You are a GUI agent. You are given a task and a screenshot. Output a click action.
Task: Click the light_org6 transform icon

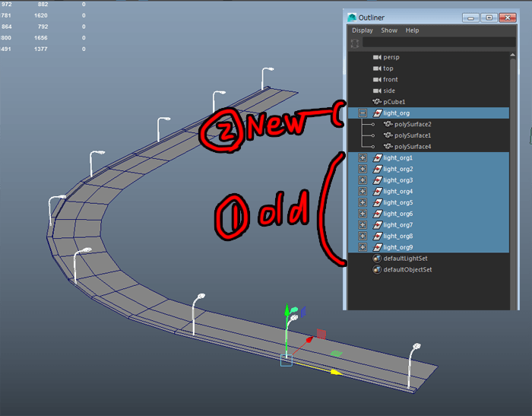(x=377, y=214)
